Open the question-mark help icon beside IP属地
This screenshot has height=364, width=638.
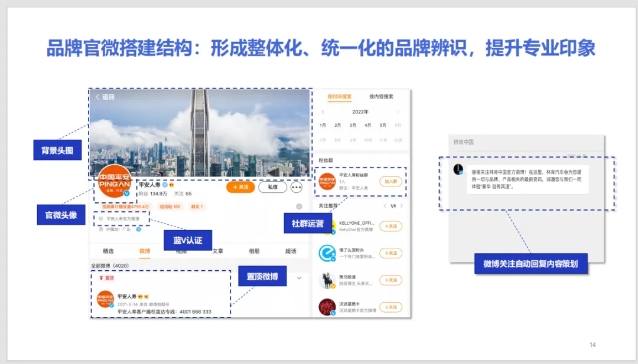[x=138, y=229]
